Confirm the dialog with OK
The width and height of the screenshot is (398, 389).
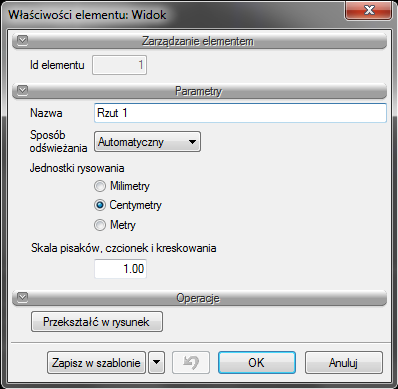pos(257,362)
